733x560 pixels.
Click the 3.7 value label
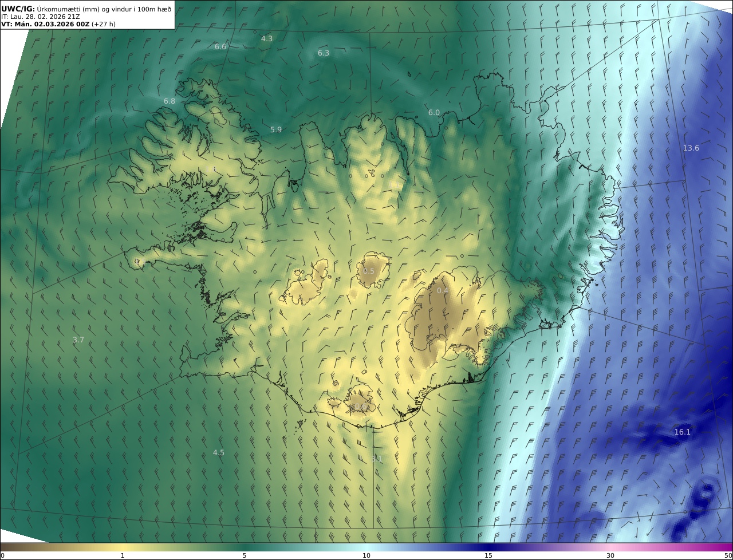78,340
